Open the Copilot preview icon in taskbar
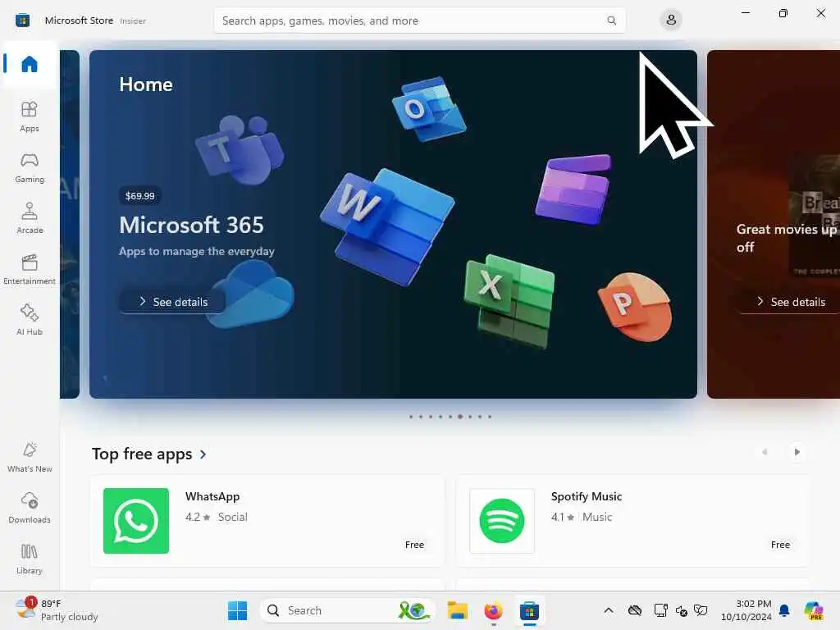Screen dimensions: 840x630 pos(814,610)
